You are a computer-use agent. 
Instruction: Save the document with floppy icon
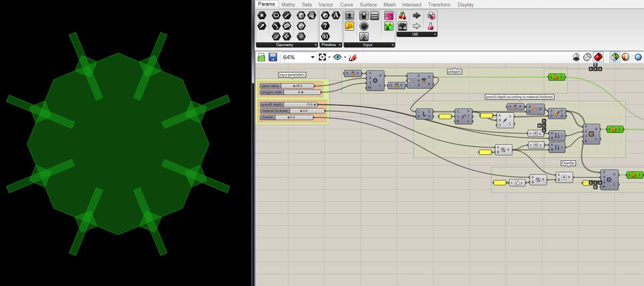click(273, 57)
